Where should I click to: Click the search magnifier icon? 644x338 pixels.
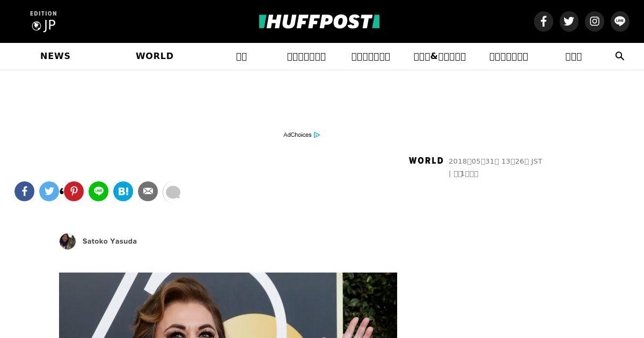(x=620, y=56)
